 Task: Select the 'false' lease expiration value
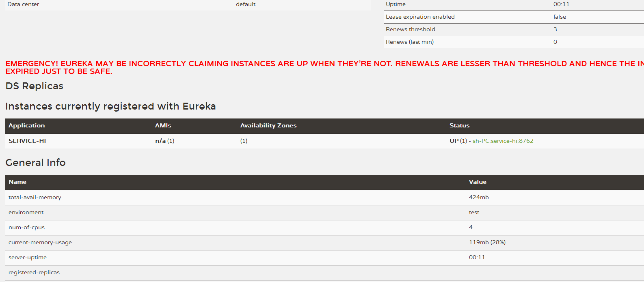tap(560, 17)
